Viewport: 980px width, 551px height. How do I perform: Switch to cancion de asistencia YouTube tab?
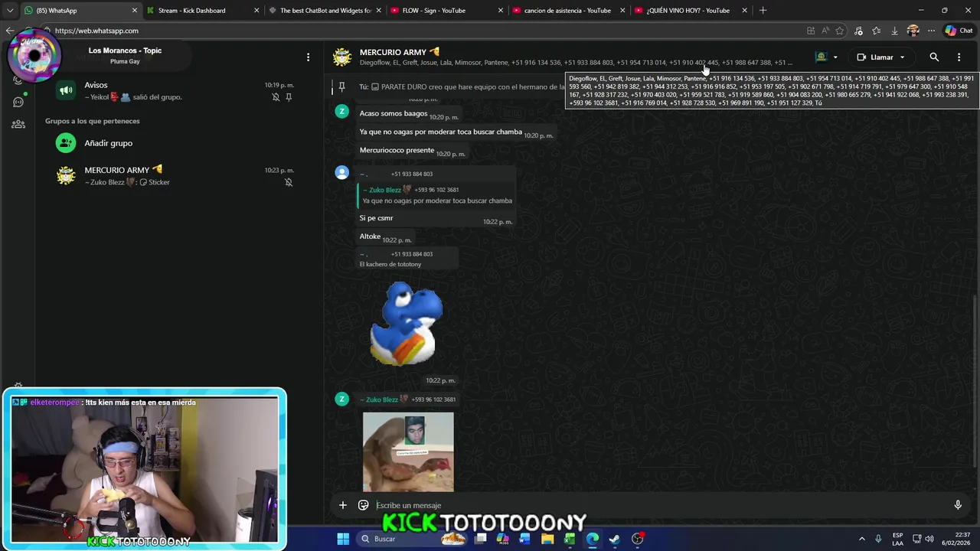point(568,11)
